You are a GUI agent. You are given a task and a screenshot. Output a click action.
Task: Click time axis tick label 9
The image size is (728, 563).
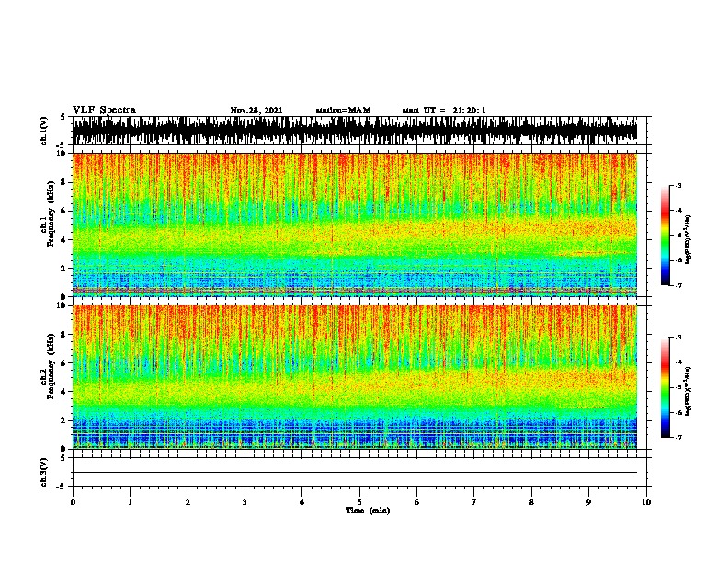[x=588, y=502]
